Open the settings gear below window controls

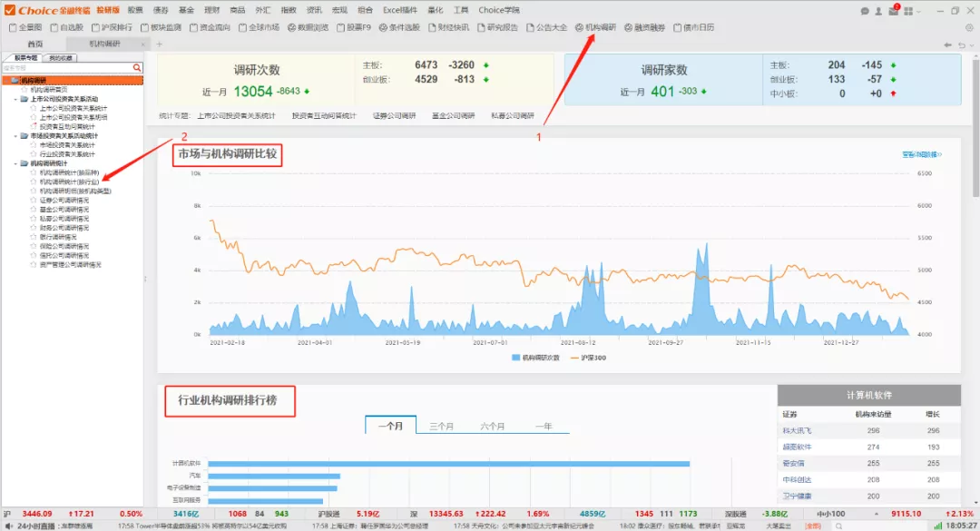(x=970, y=27)
